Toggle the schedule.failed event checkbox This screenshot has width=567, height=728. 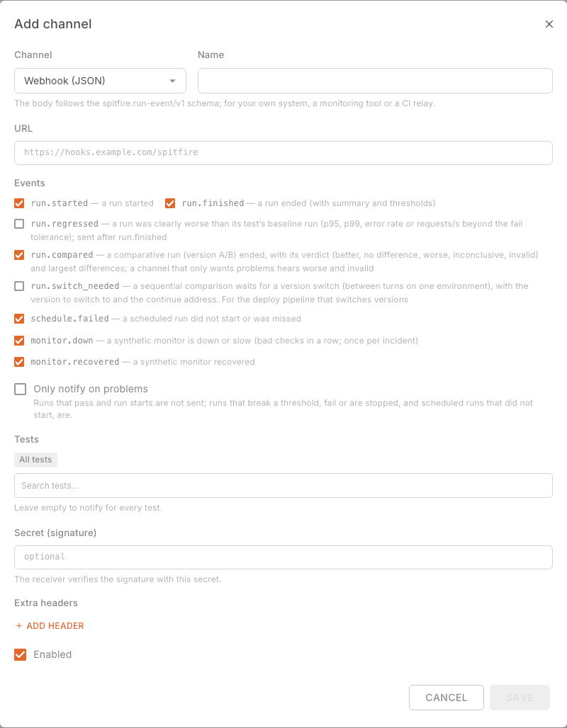click(19, 319)
